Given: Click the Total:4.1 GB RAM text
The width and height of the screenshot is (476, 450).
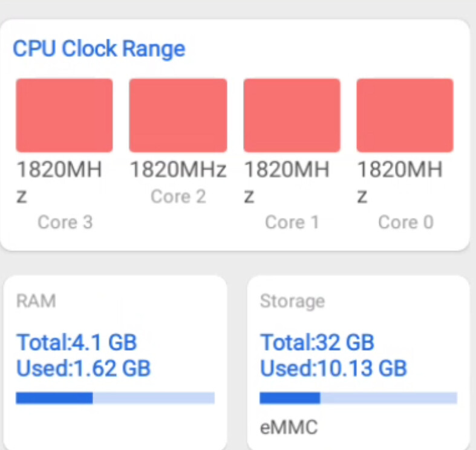Looking at the screenshot, I should click(77, 342).
